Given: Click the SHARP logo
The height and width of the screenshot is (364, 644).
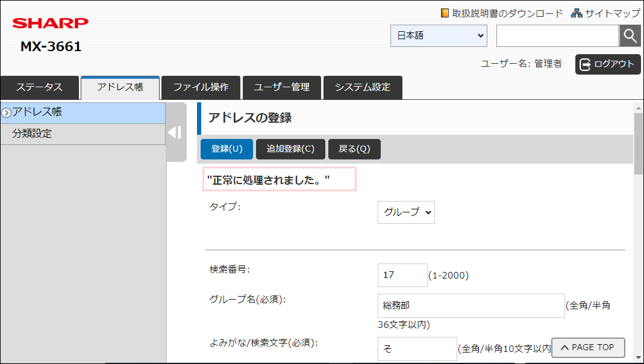Looking at the screenshot, I should tap(50, 23).
